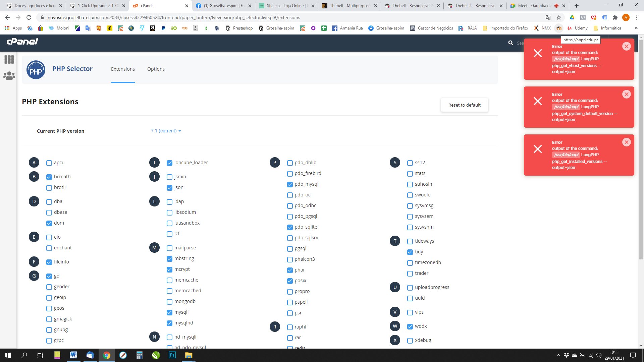Open the User Manager people icon
Viewport: 644px width, 362px height.
tap(9, 76)
